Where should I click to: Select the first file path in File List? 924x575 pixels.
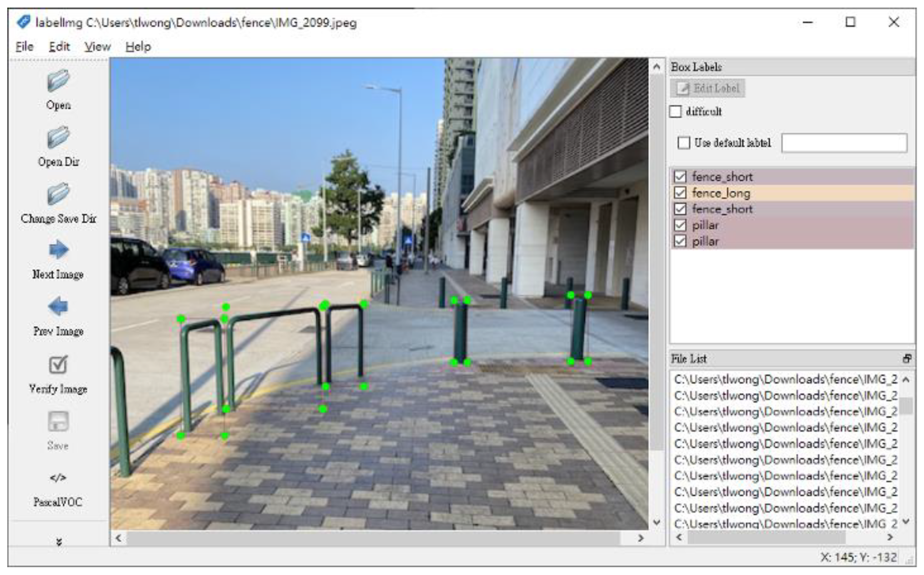[x=785, y=379]
